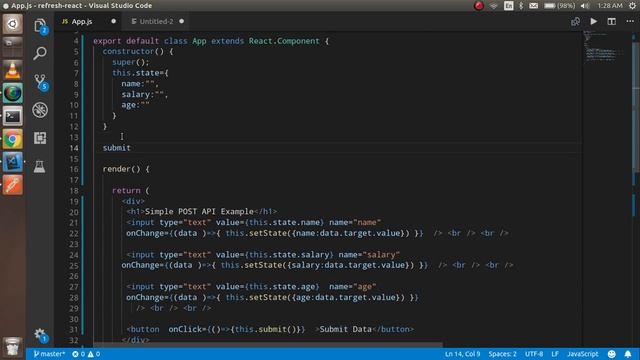Viewport: 640px width, 360px height.
Task: Click the React.Component text
Action: pos(284,41)
